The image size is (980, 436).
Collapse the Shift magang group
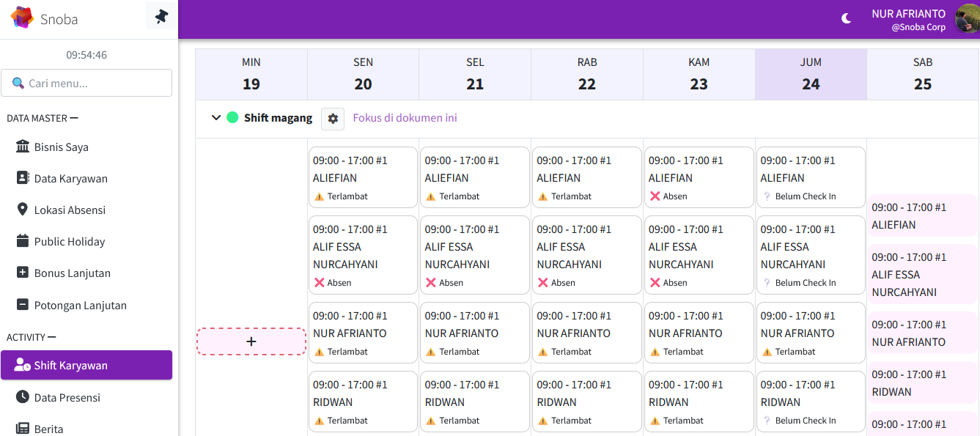[216, 118]
